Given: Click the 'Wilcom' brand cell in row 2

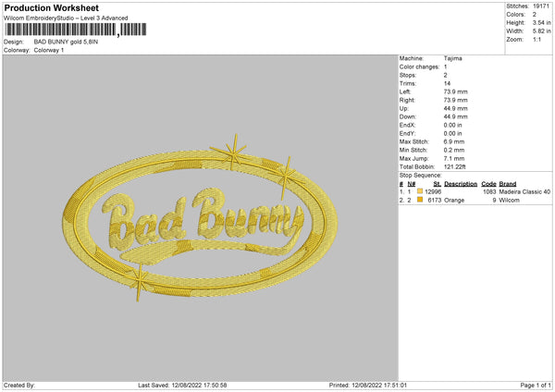Looking at the screenshot, I should point(510,201).
